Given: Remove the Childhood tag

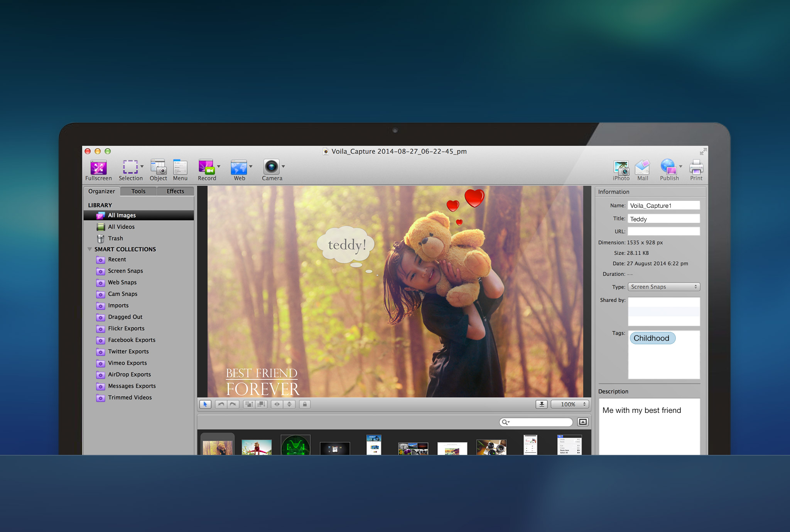Looking at the screenshot, I should (652, 338).
